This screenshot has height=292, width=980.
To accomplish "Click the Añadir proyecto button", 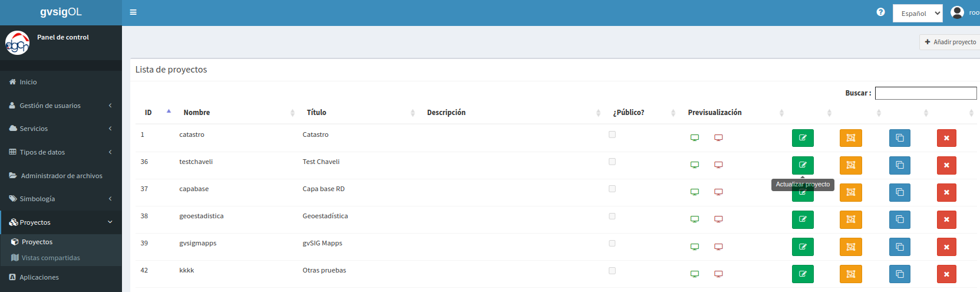I will coord(950,42).
